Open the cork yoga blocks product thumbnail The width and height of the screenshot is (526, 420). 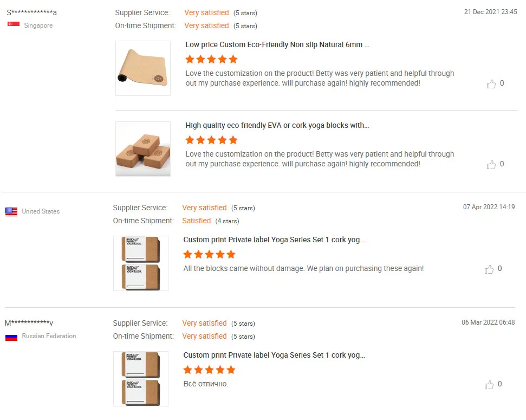pyautogui.click(x=143, y=149)
